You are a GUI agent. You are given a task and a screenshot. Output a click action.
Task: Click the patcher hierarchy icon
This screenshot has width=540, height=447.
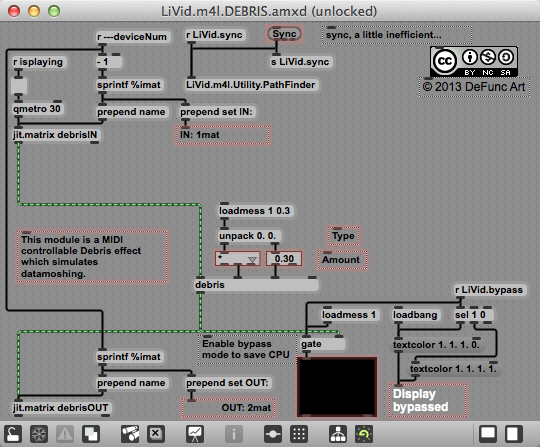coord(338,434)
